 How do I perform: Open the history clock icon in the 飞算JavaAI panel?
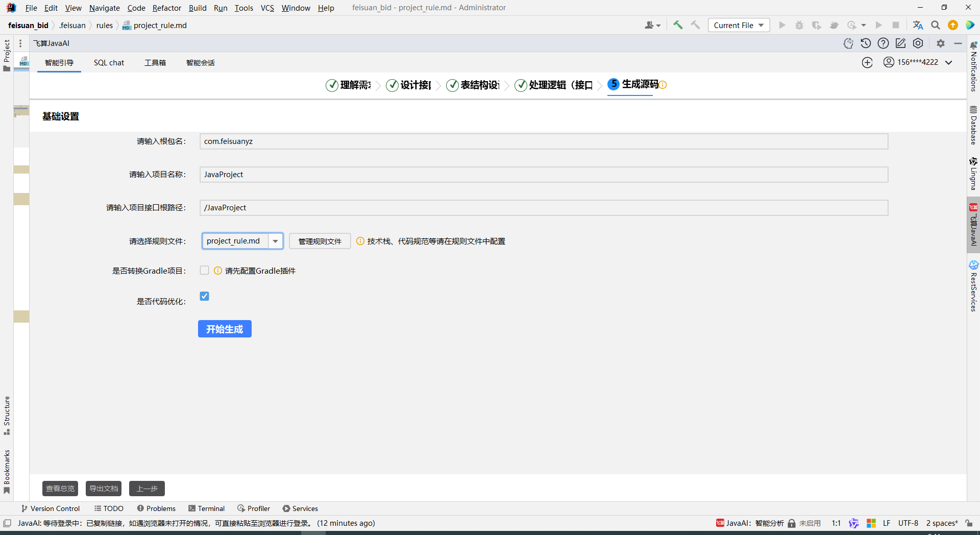click(866, 43)
